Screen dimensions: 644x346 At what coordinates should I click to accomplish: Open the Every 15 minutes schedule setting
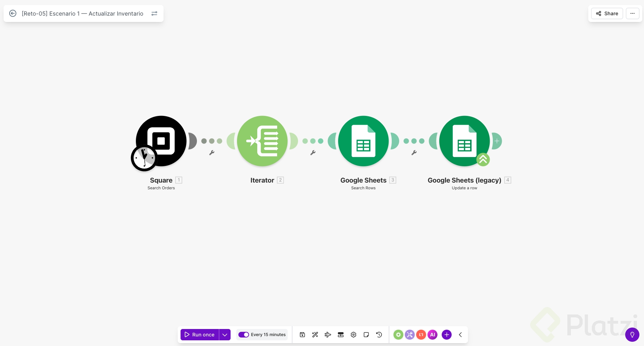point(268,335)
